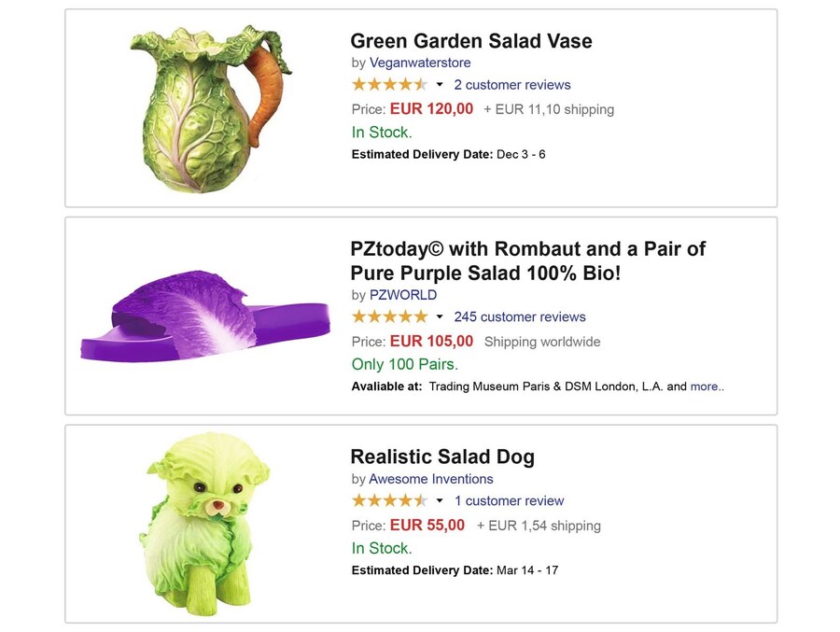Screen dimensions: 840x632
Task: Click the purple salad slipper image
Action: pos(205,316)
